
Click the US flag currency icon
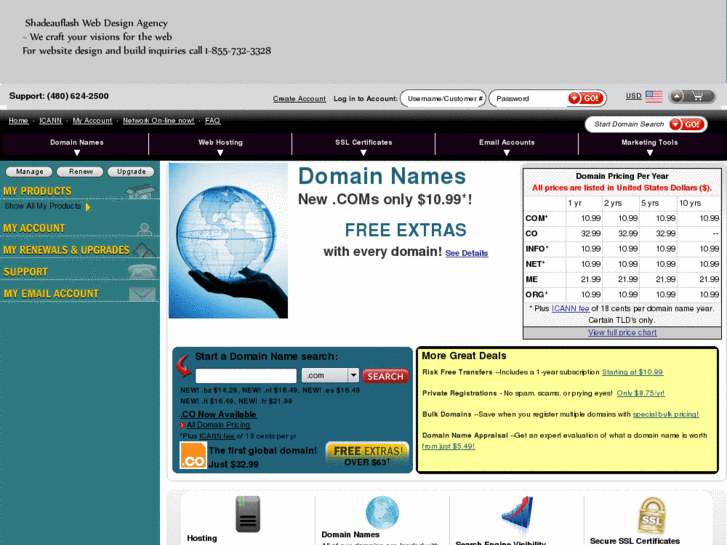click(654, 96)
